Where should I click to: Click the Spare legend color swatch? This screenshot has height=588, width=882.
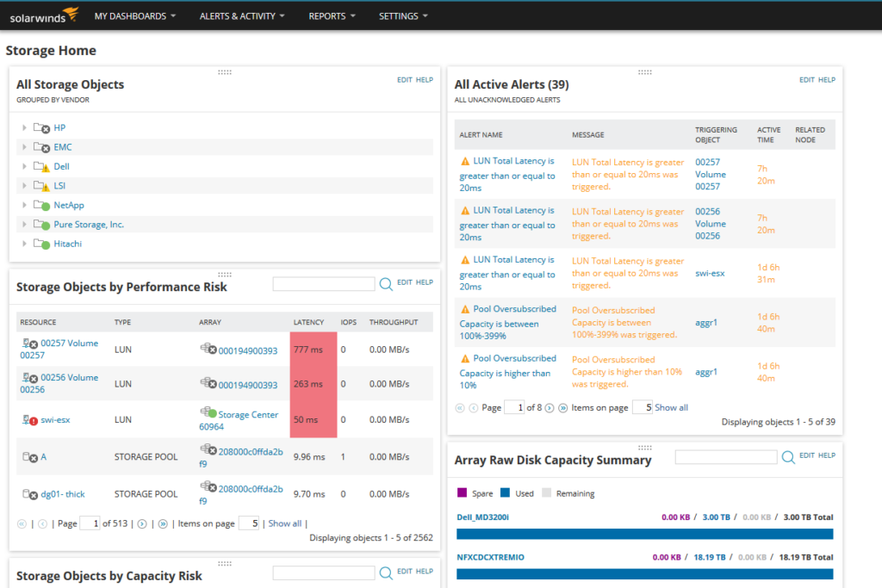463,493
